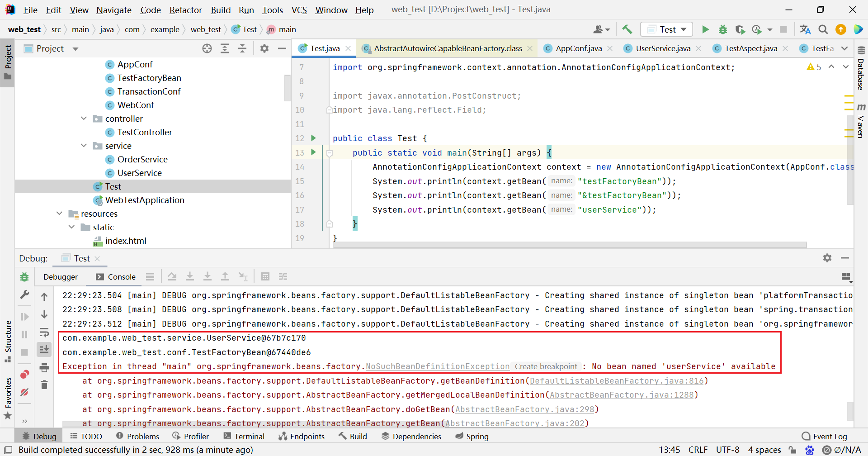
Task: Toggle mute breakpoints in debug sidebar
Action: click(24, 392)
